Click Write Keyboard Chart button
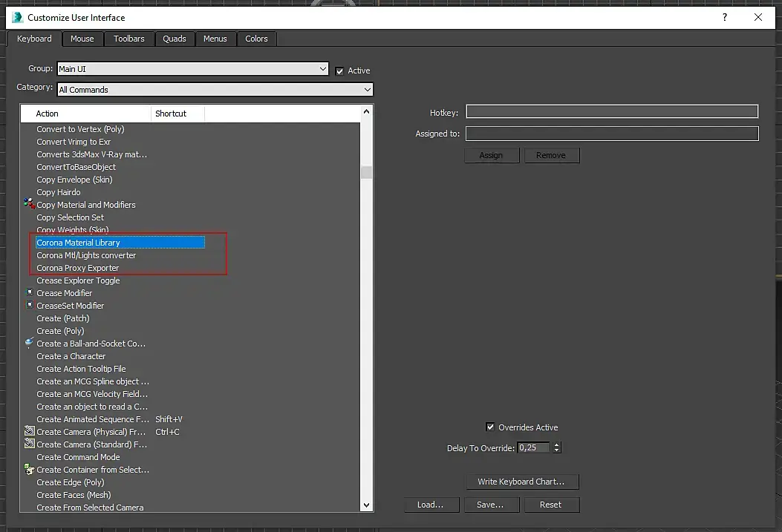 (521, 482)
